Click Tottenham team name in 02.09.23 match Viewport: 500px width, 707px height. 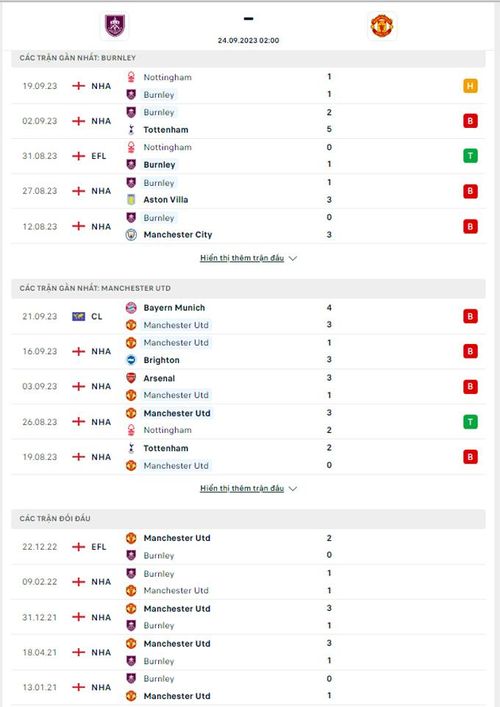166,130
